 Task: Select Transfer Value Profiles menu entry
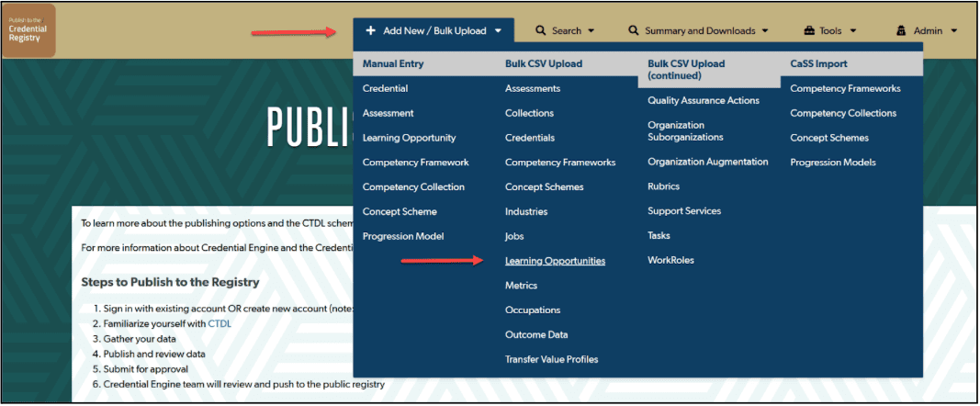pyautogui.click(x=551, y=359)
